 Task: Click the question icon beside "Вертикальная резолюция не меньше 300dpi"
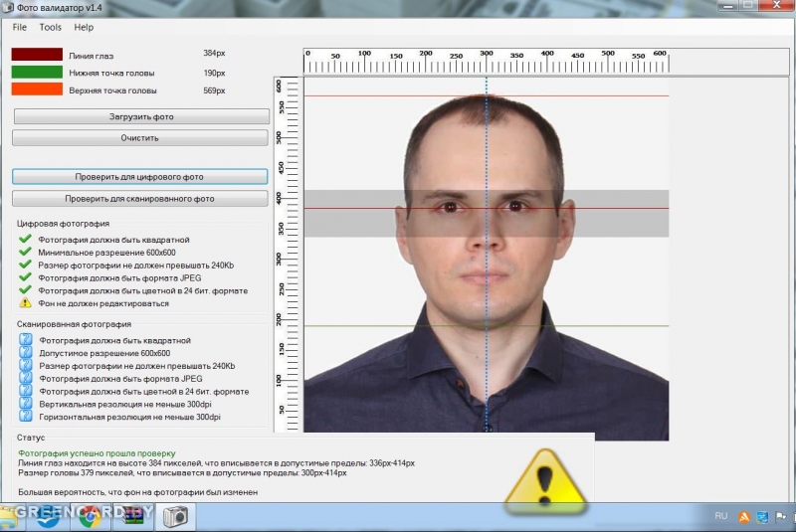pos(26,404)
